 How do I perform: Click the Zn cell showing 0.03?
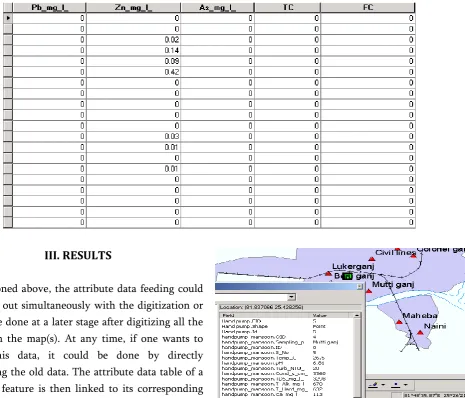(x=133, y=136)
